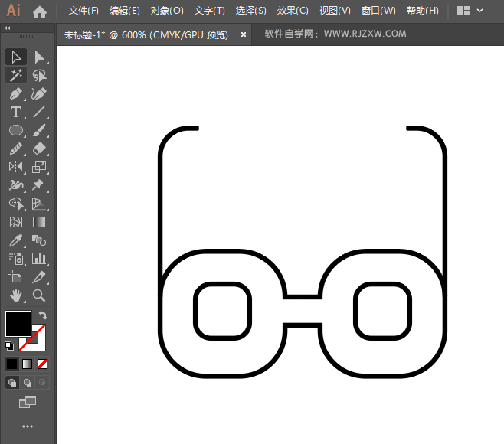Swap fill and stroke colors
The image size is (504, 444).
[x=44, y=315]
